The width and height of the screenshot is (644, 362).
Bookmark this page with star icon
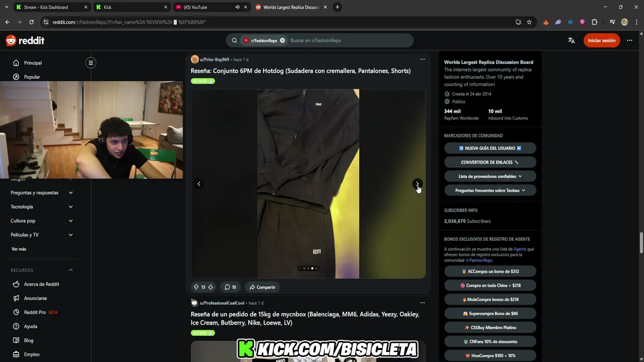click(x=529, y=22)
